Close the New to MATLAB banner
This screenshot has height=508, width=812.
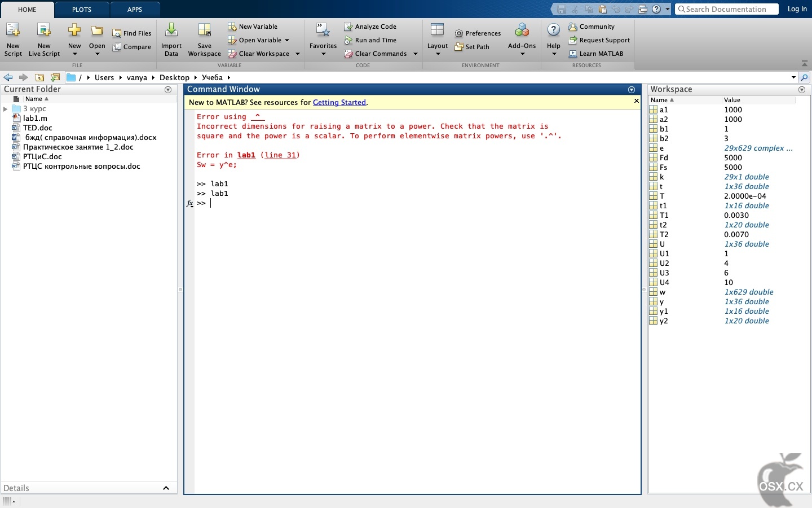tap(636, 101)
